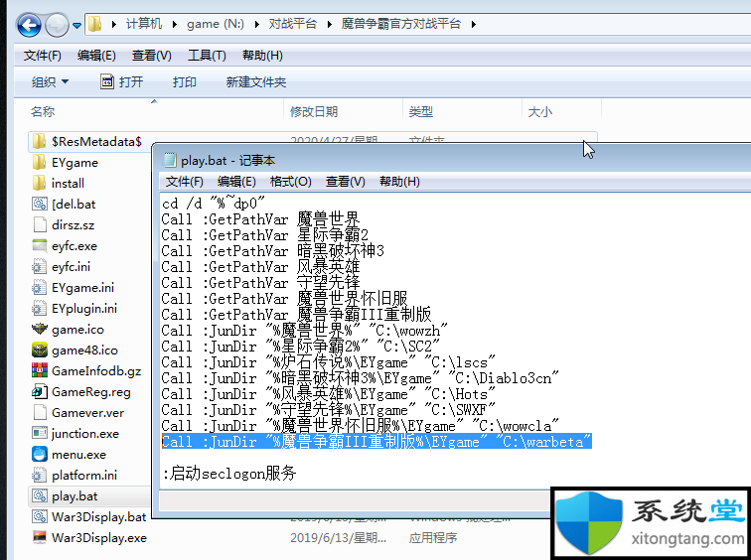Expand the arrow after 对战平台 breadcrumb
Image resolution: width=751 pixels, height=560 pixels.
(x=330, y=24)
